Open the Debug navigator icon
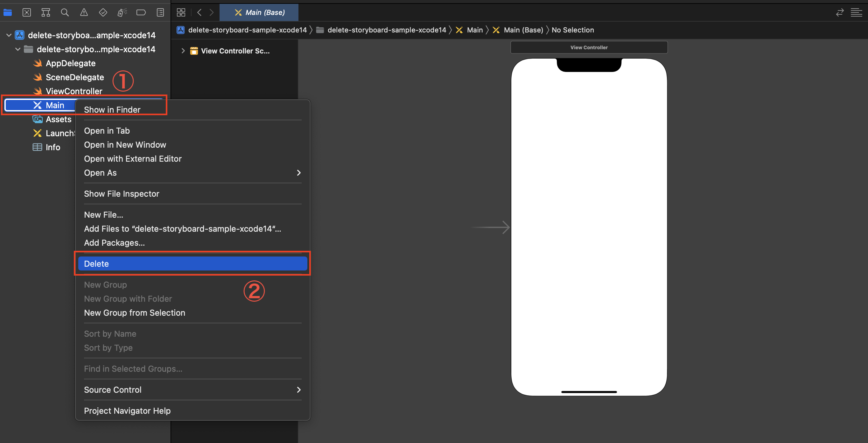The height and width of the screenshot is (443, 868). click(x=122, y=12)
